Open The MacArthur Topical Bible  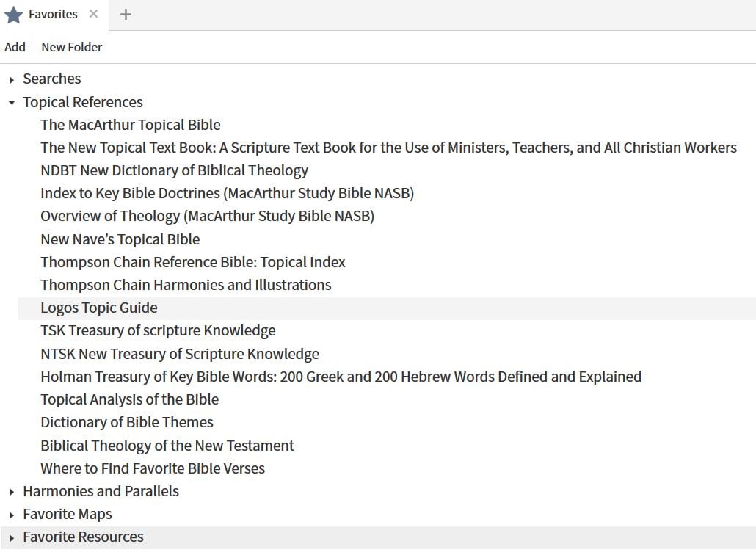(130, 125)
